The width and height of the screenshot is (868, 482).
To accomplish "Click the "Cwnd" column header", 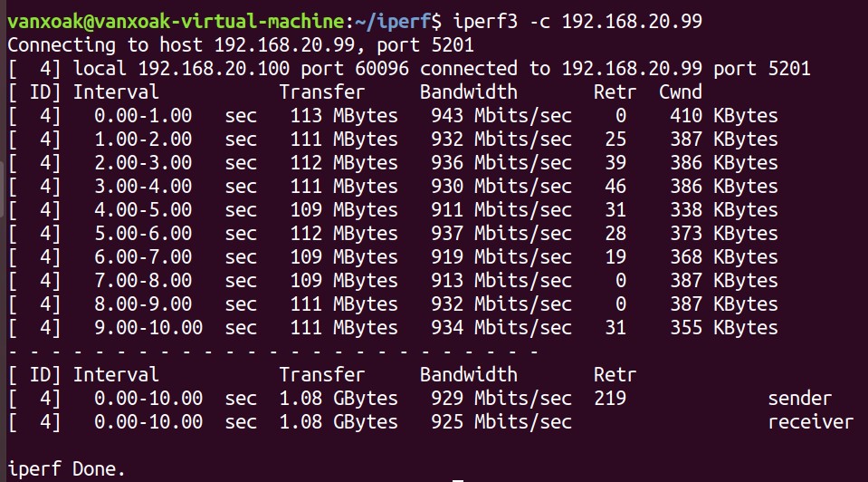I will (x=680, y=92).
